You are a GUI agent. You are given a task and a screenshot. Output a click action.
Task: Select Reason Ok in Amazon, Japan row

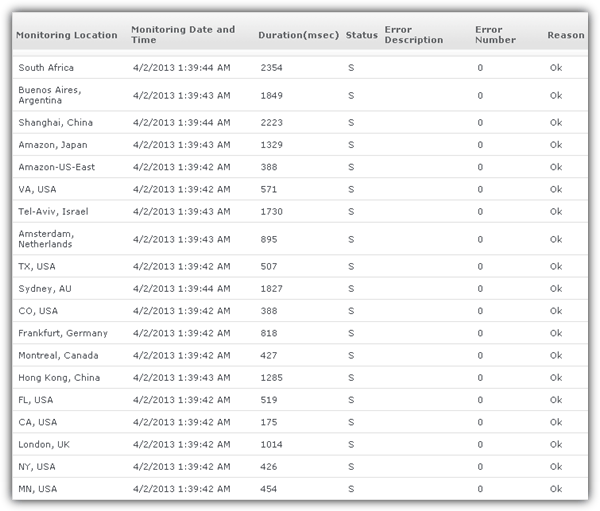(556, 145)
